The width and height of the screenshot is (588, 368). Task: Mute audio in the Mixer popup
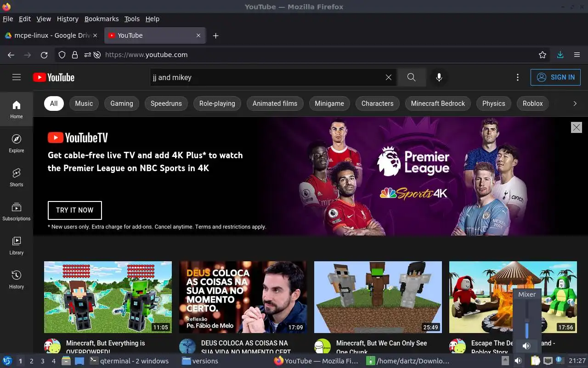[x=527, y=346]
